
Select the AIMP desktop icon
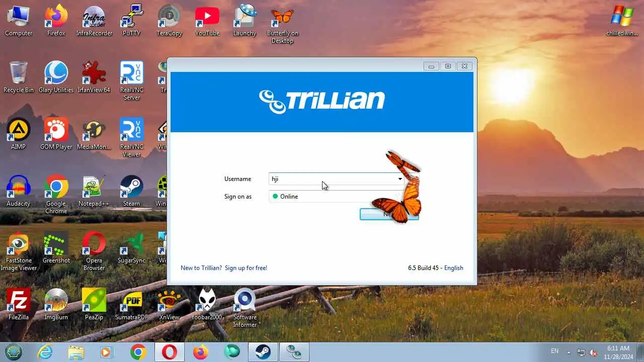point(19,134)
